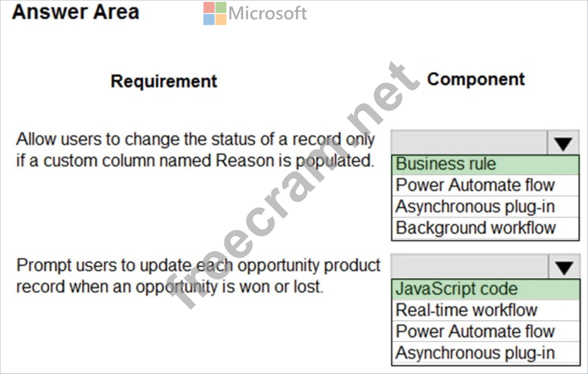Expand the Reason requirement dropdown arrow
The image size is (588, 374).
pyautogui.click(x=563, y=143)
